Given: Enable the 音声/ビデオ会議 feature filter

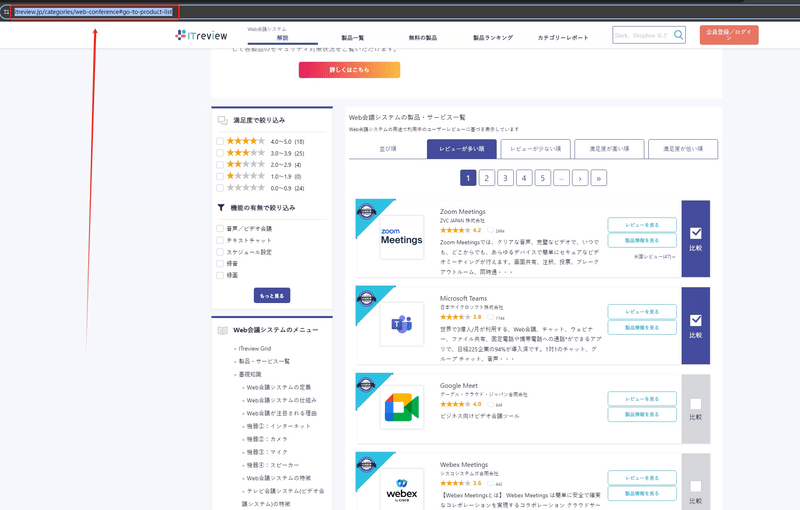Looking at the screenshot, I should [x=220, y=228].
